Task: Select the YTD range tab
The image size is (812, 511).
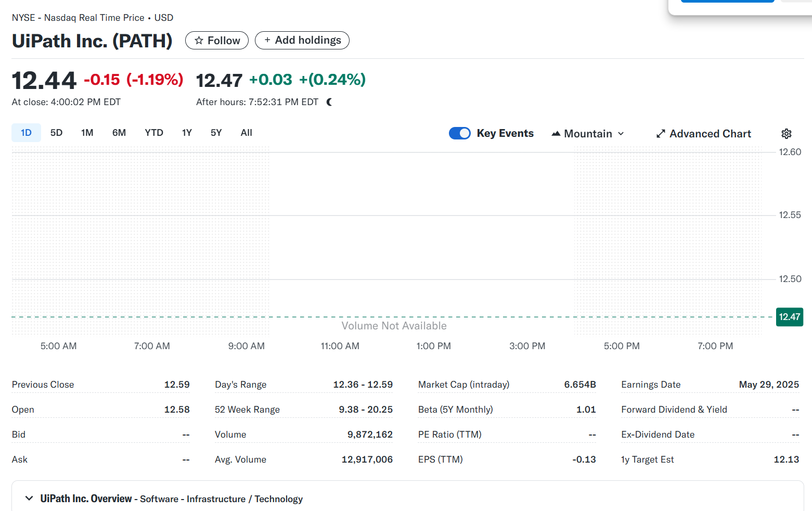Action: click(x=154, y=133)
